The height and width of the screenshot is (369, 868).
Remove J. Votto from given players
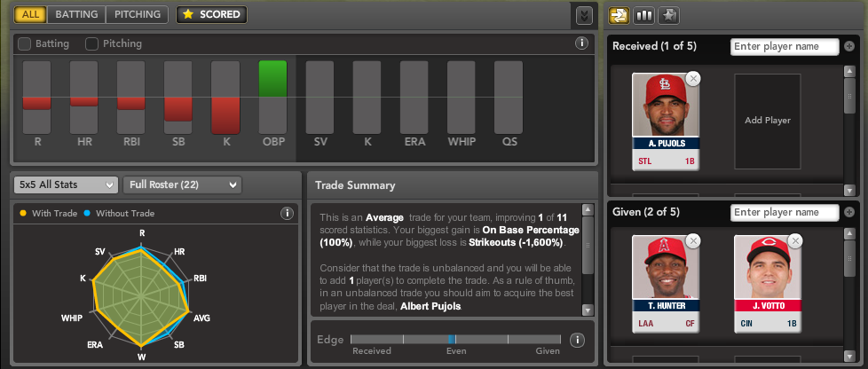click(795, 239)
